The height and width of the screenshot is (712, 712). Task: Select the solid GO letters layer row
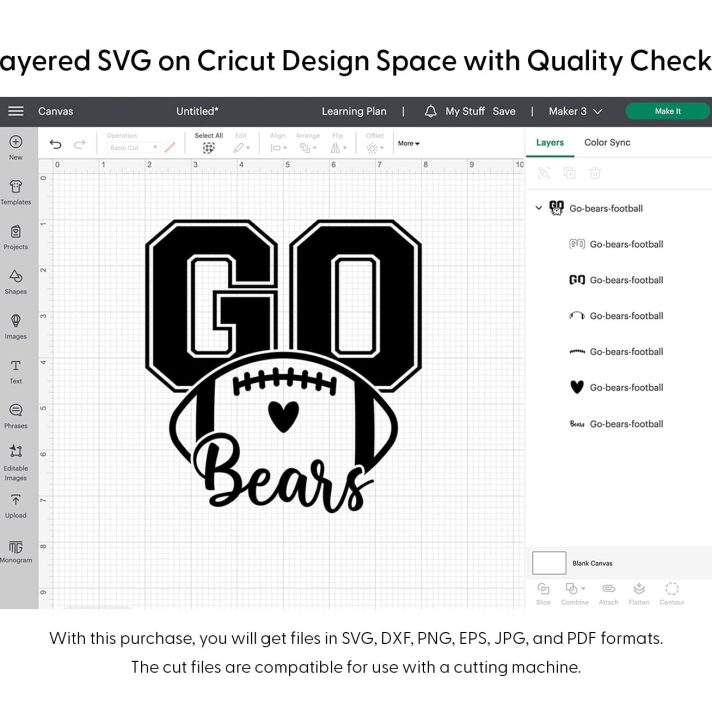tap(620, 280)
